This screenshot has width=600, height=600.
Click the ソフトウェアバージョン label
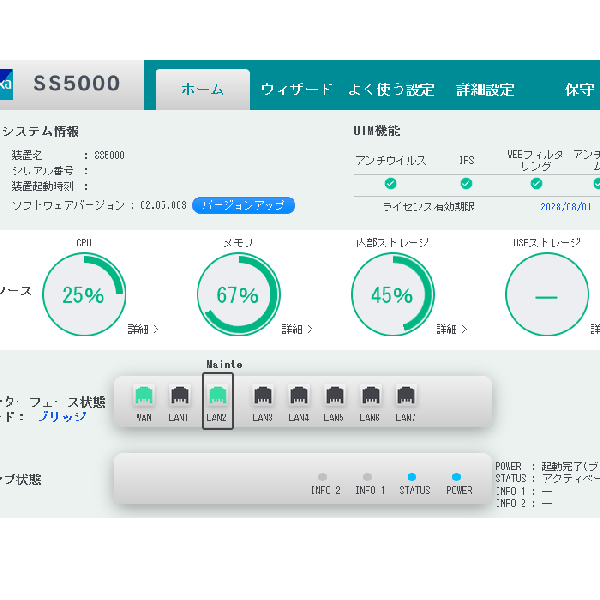click(x=68, y=205)
